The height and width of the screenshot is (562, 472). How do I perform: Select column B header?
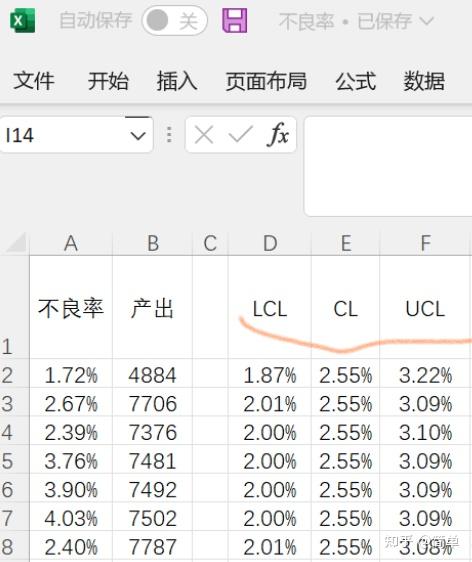pyautogui.click(x=153, y=243)
